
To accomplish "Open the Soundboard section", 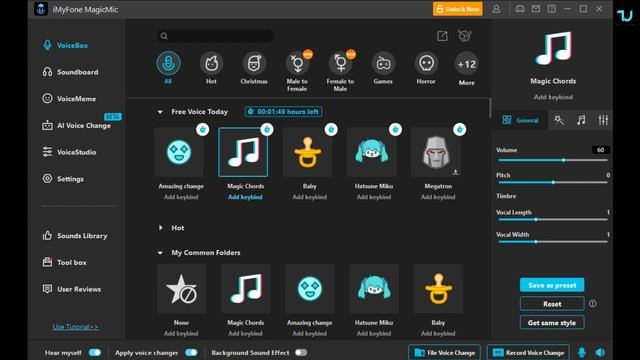I will (x=70, y=72).
